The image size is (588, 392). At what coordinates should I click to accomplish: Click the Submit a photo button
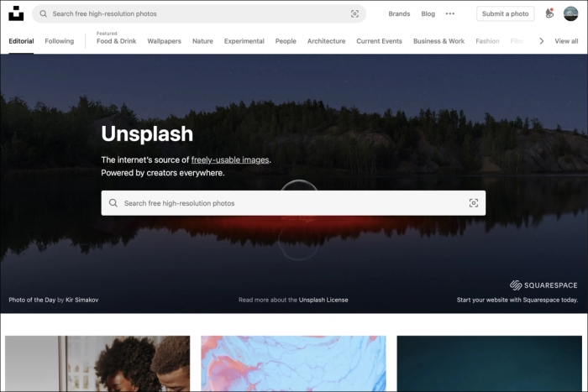[505, 14]
